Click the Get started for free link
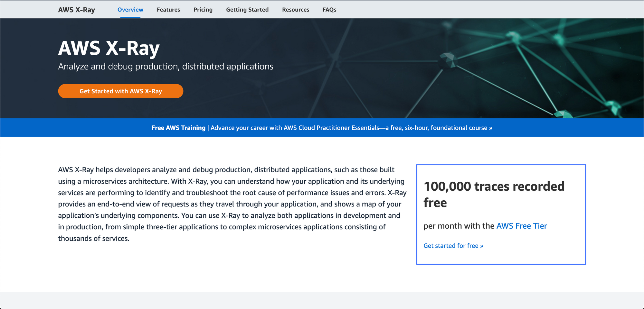Screen dimensions: 644x309 453,246
